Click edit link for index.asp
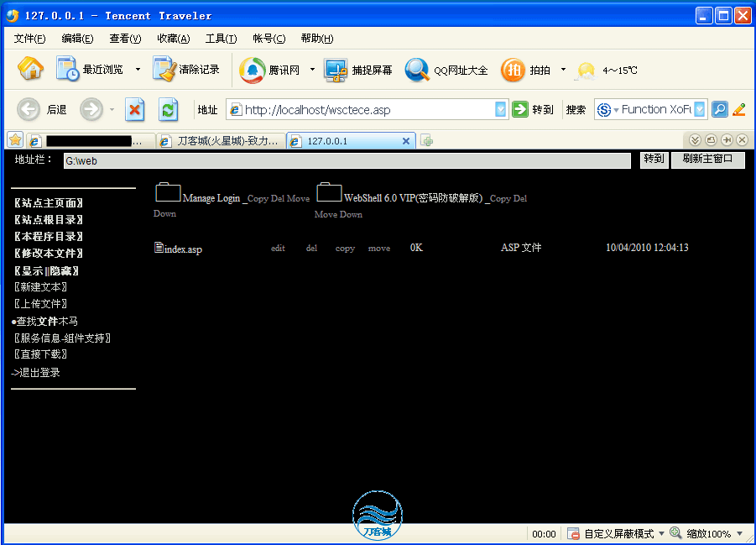 pos(278,248)
